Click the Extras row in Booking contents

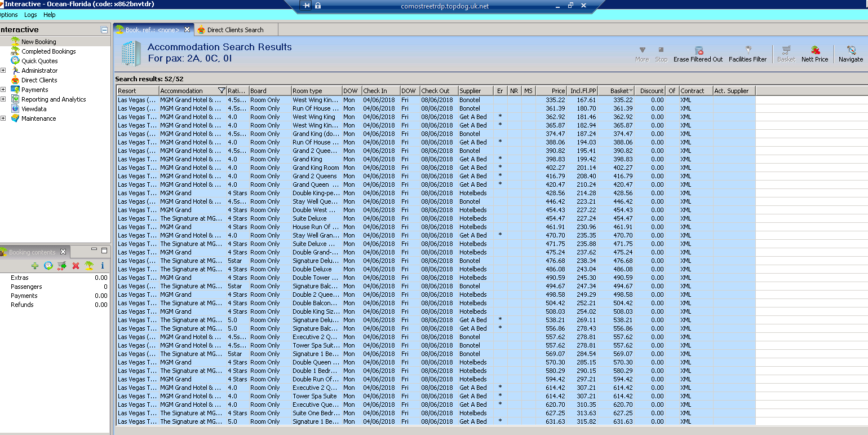pyautogui.click(x=55, y=278)
